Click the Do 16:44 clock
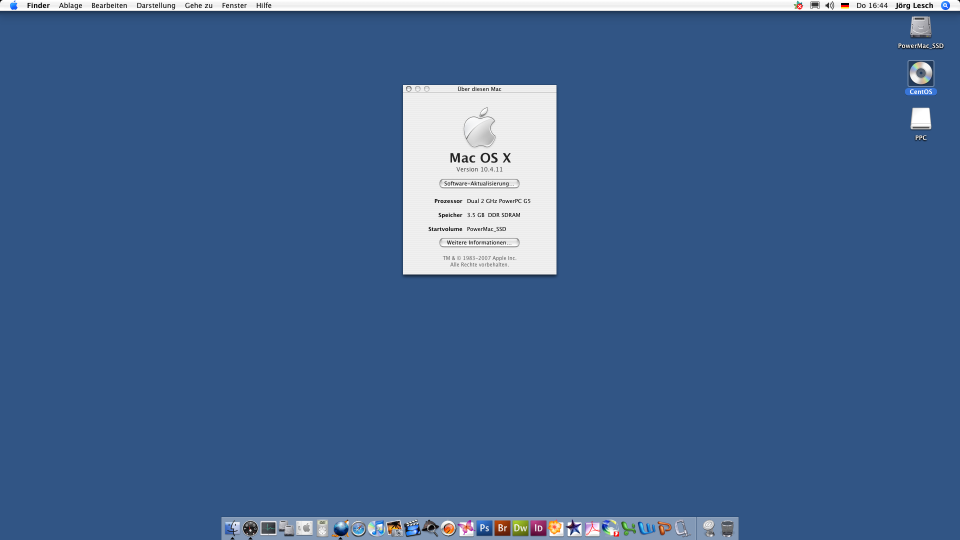Image resolution: width=960 pixels, height=540 pixels. coord(872,6)
